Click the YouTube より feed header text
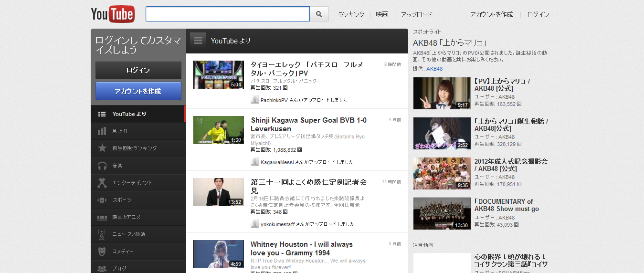The height and width of the screenshot is (273, 644). tap(231, 41)
